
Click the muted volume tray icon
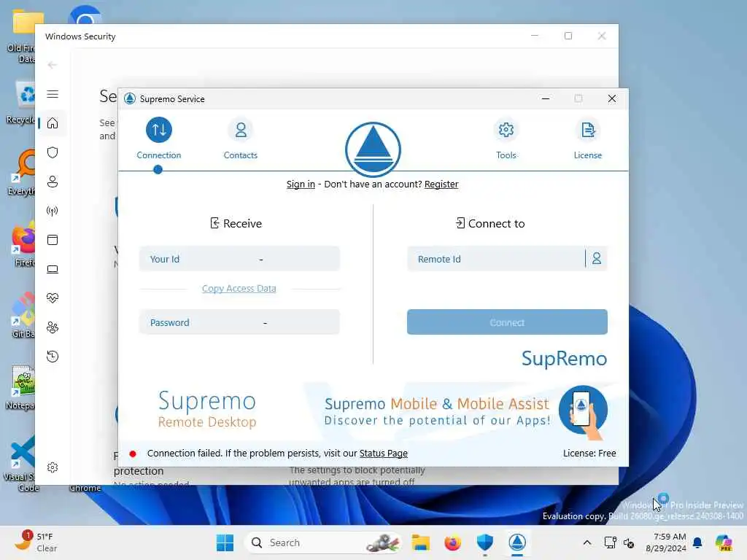click(x=629, y=542)
